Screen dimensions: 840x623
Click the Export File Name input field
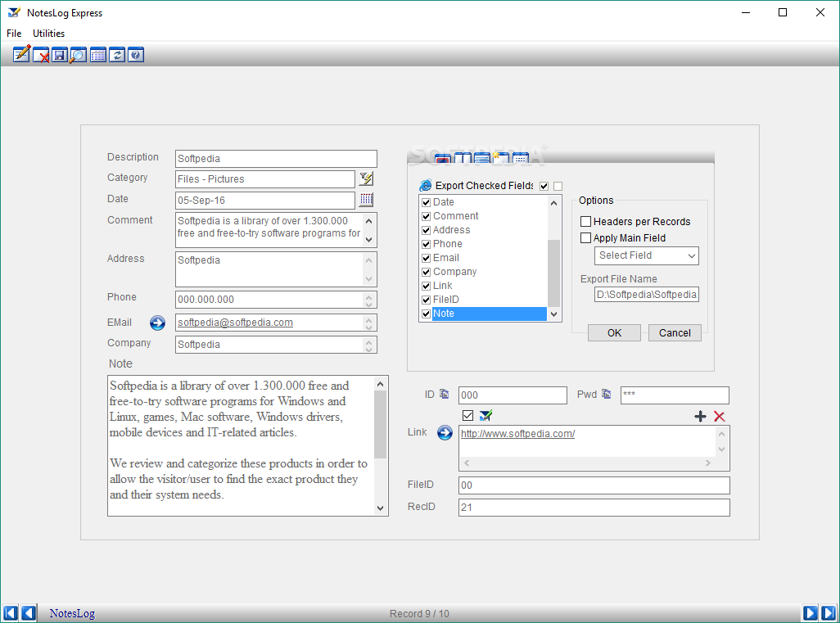647,294
